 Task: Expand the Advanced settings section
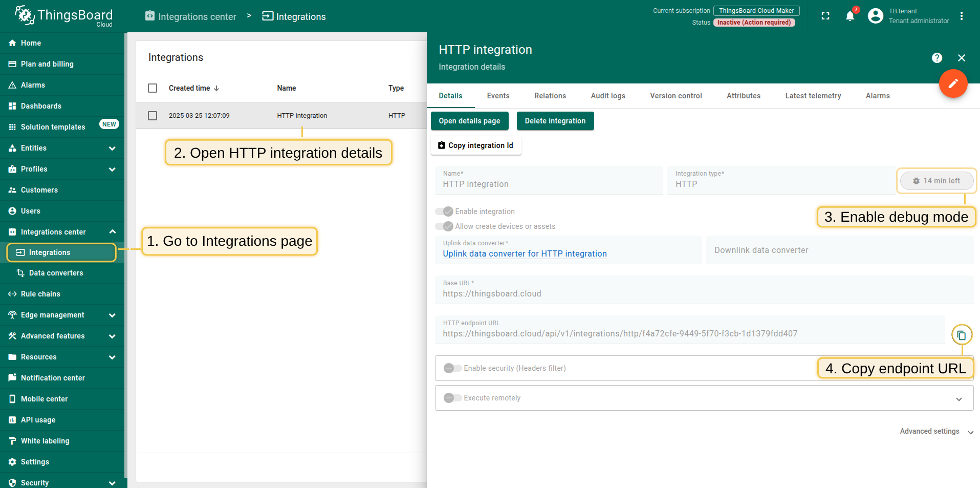[935, 432]
